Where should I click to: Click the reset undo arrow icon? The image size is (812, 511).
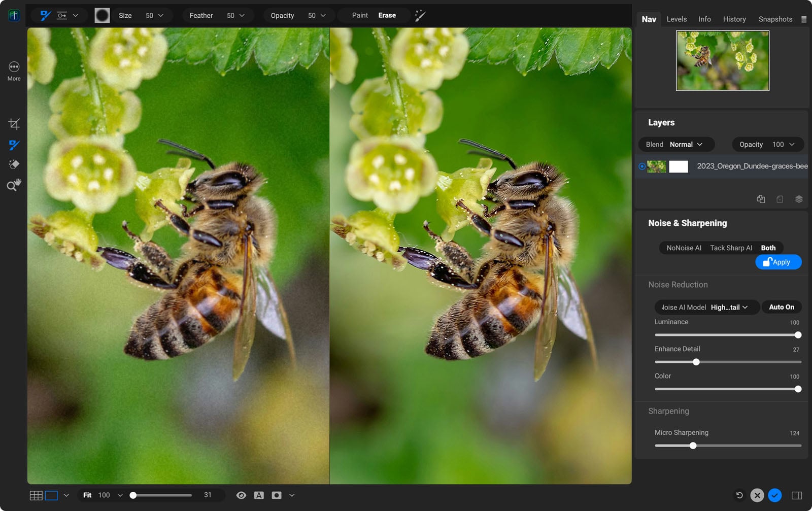[739, 495]
